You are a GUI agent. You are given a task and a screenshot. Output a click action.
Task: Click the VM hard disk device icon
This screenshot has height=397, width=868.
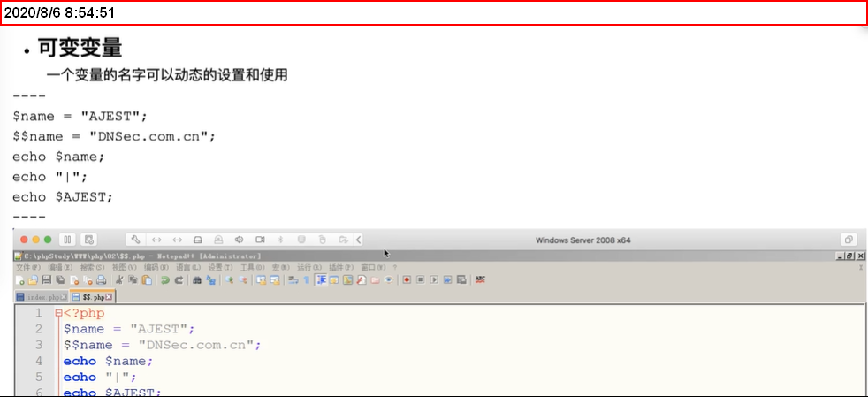click(x=198, y=240)
